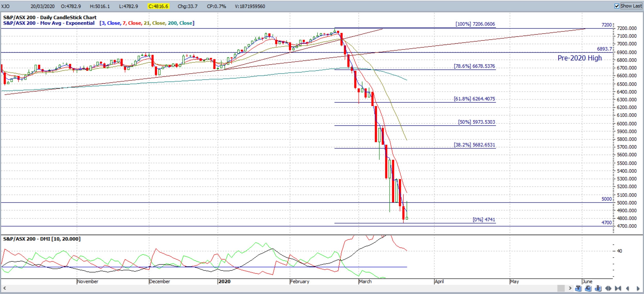Click the 4700 horizontal line label

[x=606, y=223]
